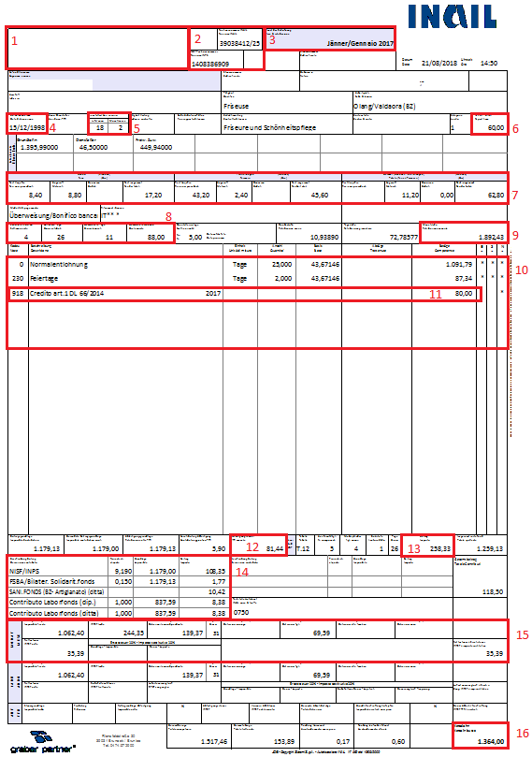The image size is (532, 757).
Task: Click the value 5,90
Action: pos(219,548)
